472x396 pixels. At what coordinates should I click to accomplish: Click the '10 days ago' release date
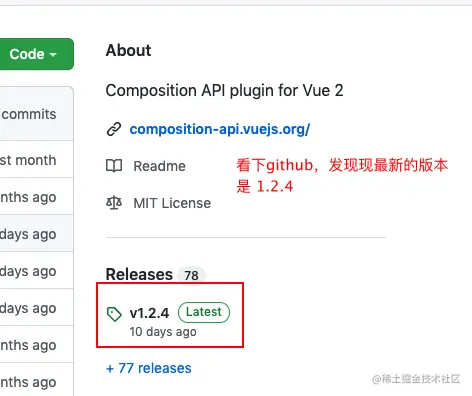(x=163, y=332)
